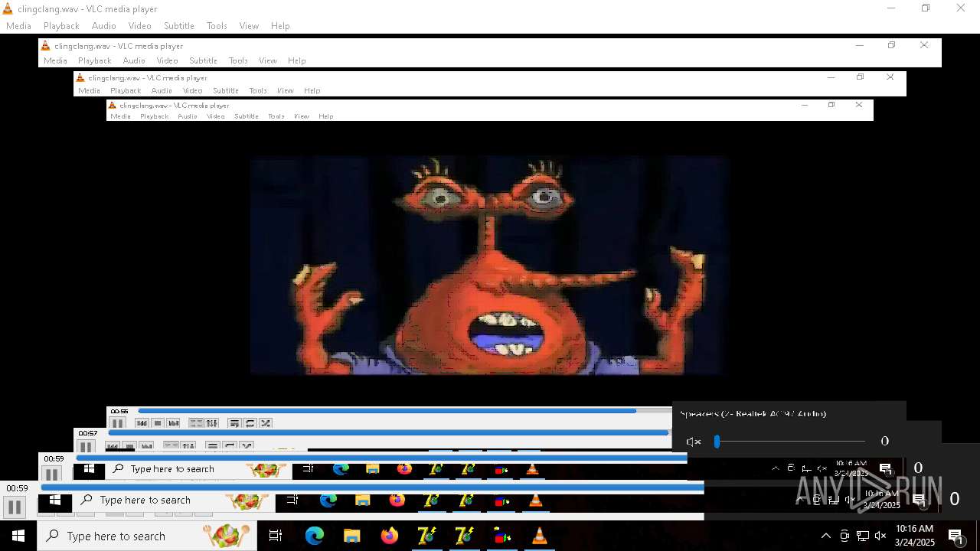Open Tools menu in the first nested VLC window
The image size is (980, 551).
(238, 60)
